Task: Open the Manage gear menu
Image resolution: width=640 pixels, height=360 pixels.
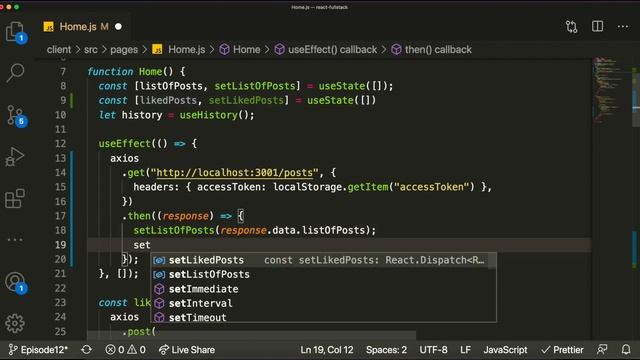Action: pos(15,323)
